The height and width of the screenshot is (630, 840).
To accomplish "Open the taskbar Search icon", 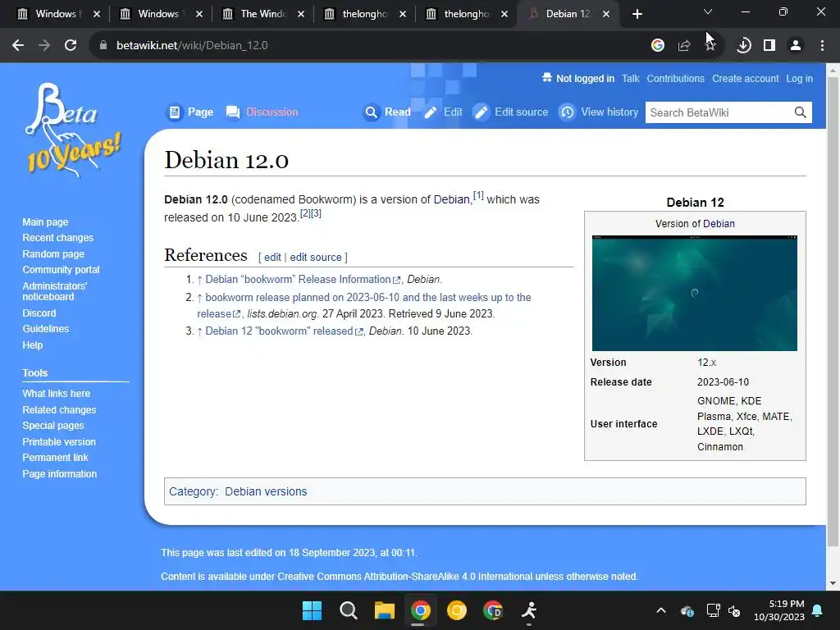I will 348,610.
